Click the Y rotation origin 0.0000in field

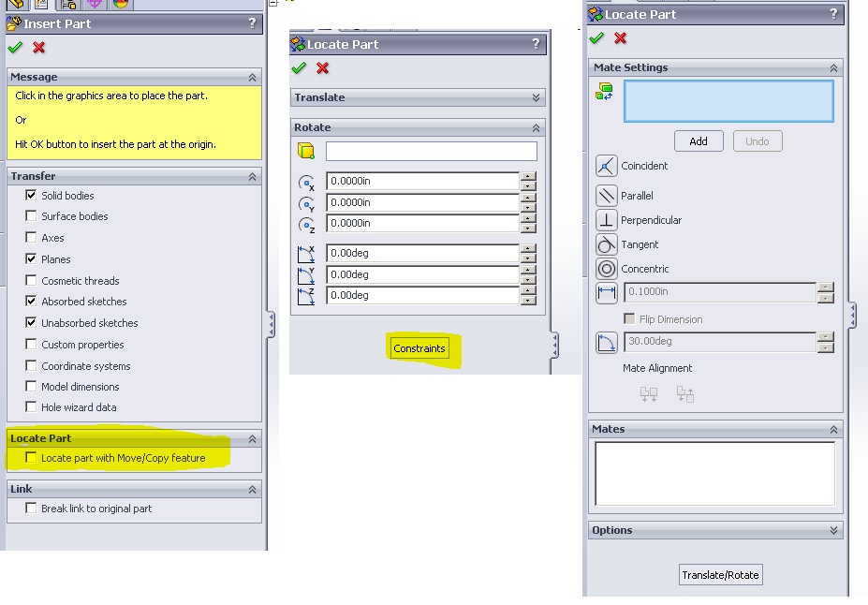423,202
